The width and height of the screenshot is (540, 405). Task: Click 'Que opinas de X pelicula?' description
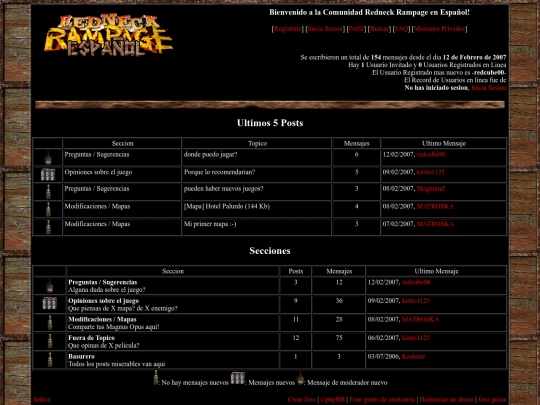pyautogui.click(x=104, y=346)
